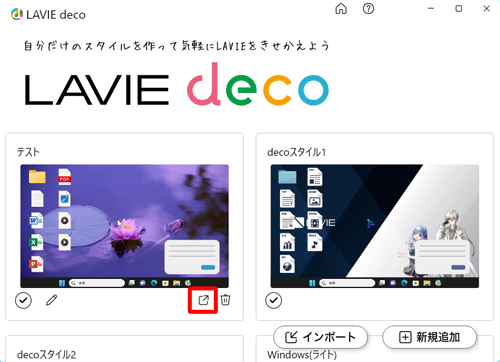The image size is (500, 362).
Task: Edit the テスト style with the pencil icon
Action: point(51,300)
